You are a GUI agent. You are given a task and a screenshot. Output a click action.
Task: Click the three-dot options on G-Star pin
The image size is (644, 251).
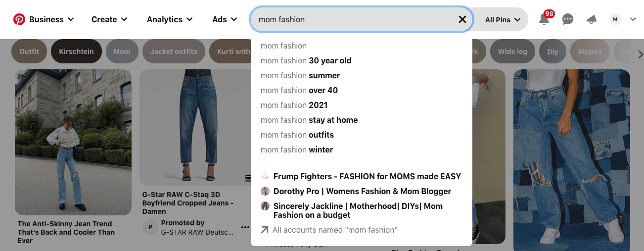(245, 227)
